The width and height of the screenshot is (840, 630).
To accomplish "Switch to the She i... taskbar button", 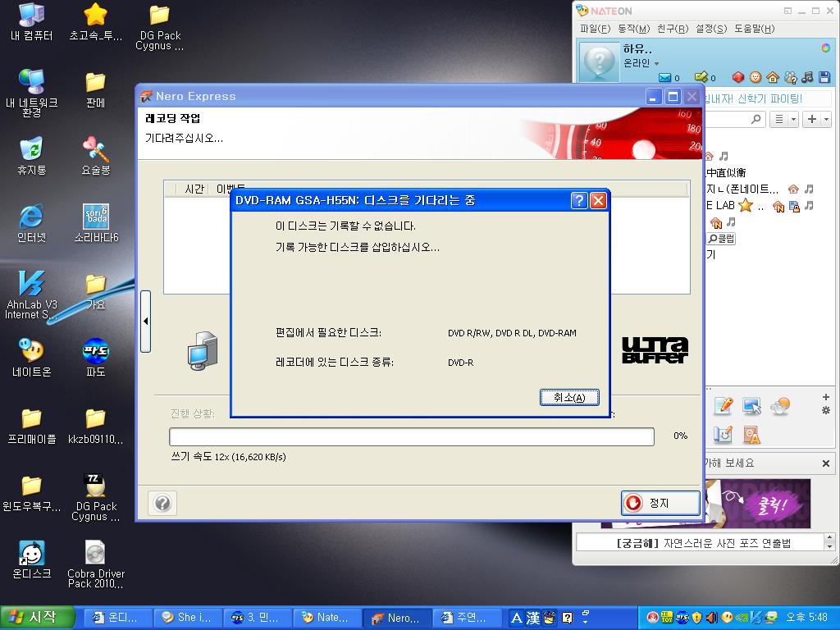I will pyautogui.click(x=188, y=618).
